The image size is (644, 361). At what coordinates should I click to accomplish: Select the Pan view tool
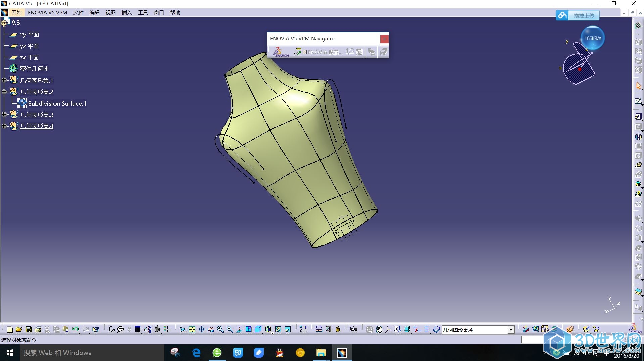(201, 329)
